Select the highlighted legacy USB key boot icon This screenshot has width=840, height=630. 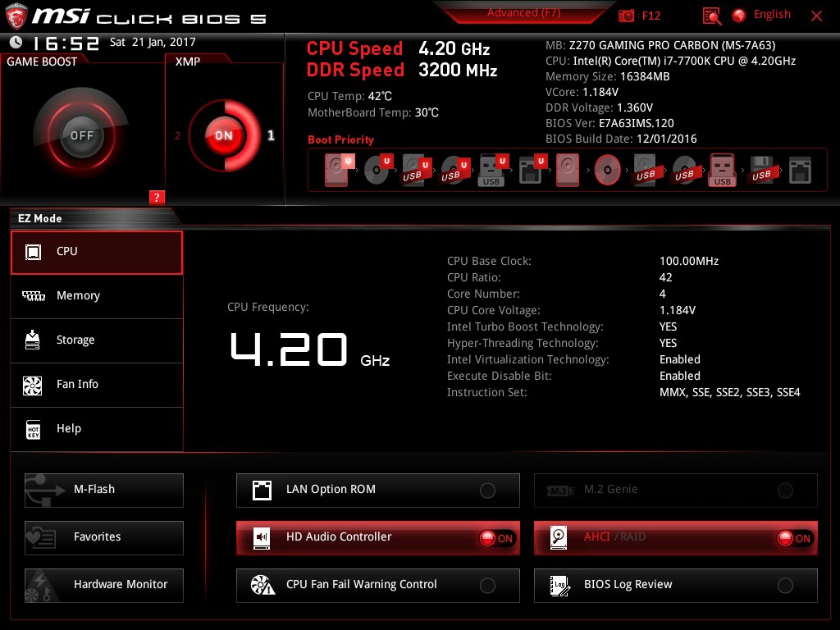pyautogui.click(x=723, y=170)
